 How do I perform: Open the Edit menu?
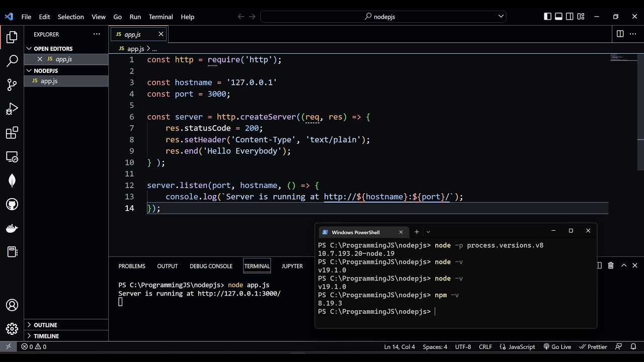pos(44,17)
